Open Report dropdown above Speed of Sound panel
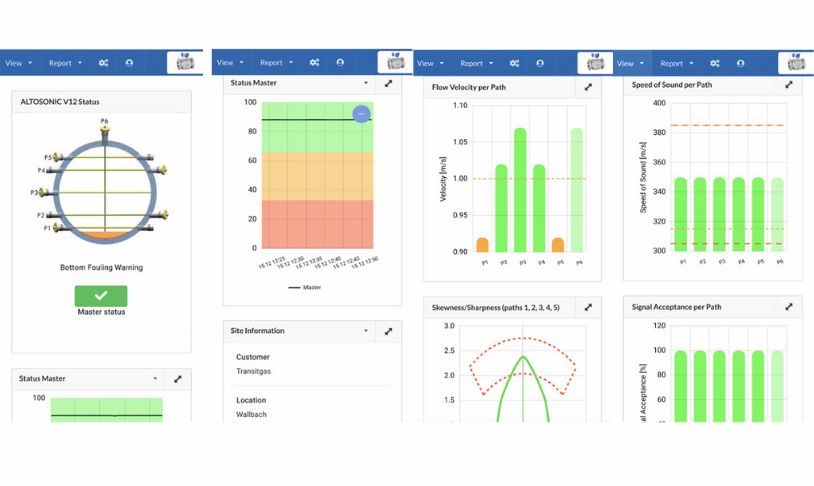The image size is (814, 486). pos(676,63)
